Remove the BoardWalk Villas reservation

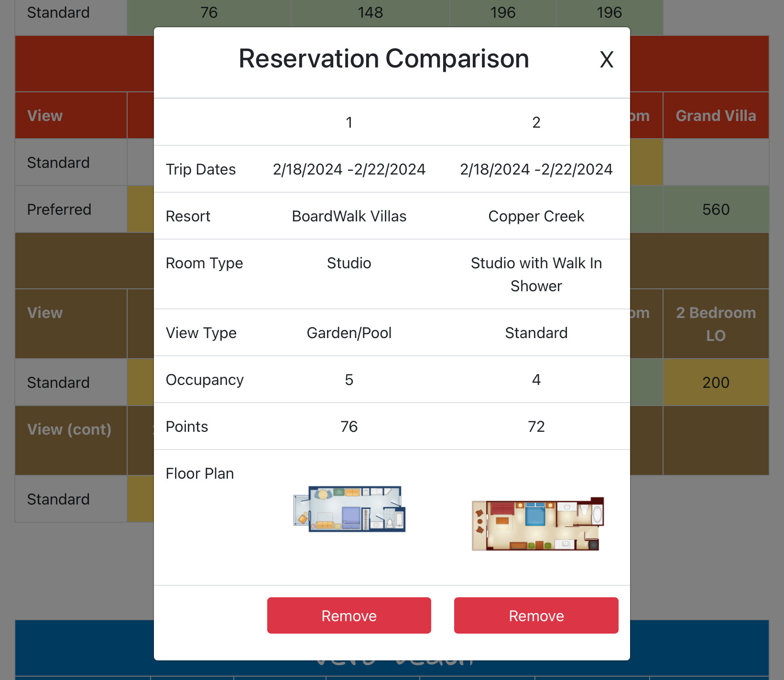tap(349, 615)
